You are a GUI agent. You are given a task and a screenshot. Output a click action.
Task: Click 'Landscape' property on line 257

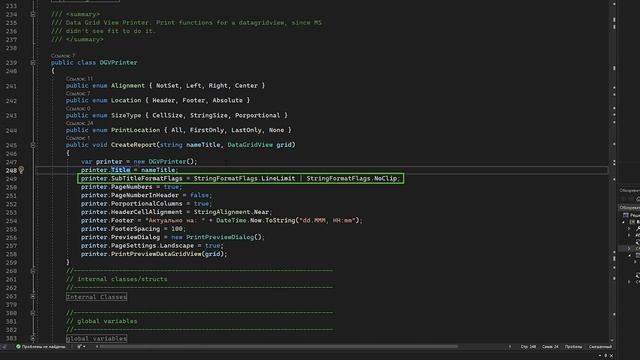(x=177, y=246)
